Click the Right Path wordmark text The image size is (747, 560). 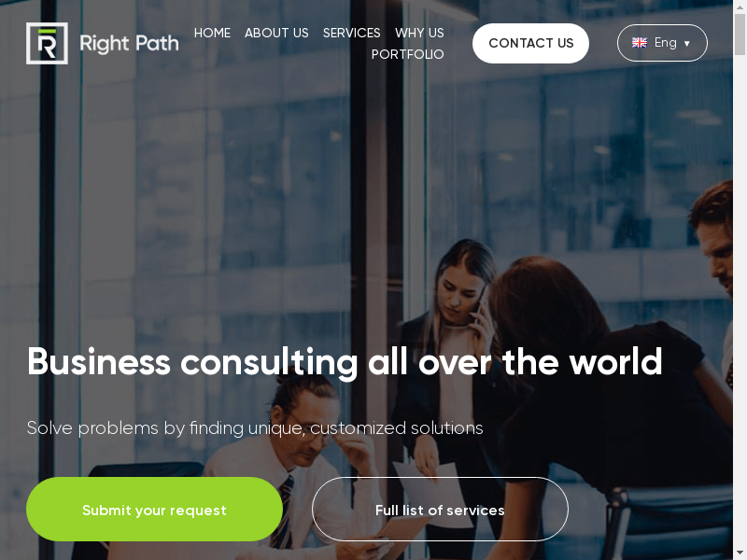pos(129,43)
